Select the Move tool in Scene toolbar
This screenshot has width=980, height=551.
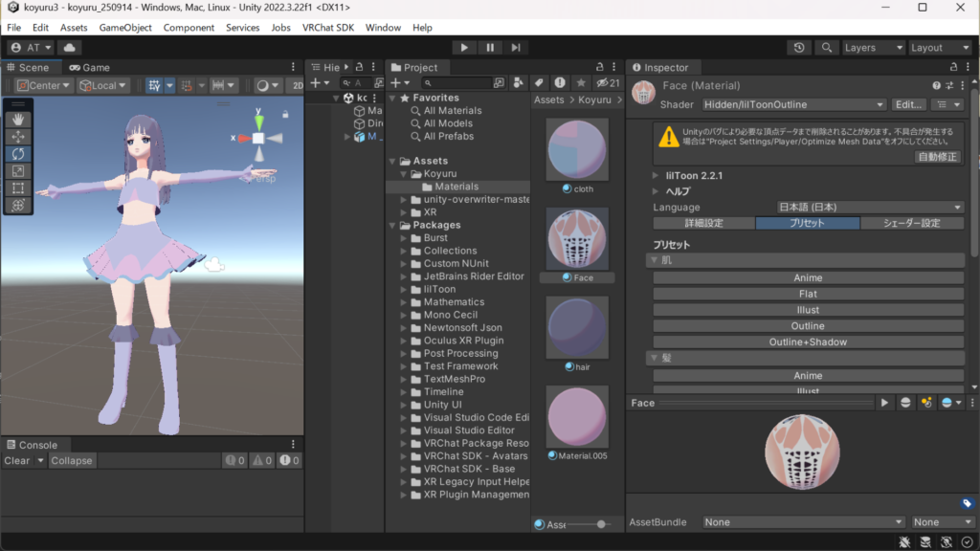click(19, 137)
